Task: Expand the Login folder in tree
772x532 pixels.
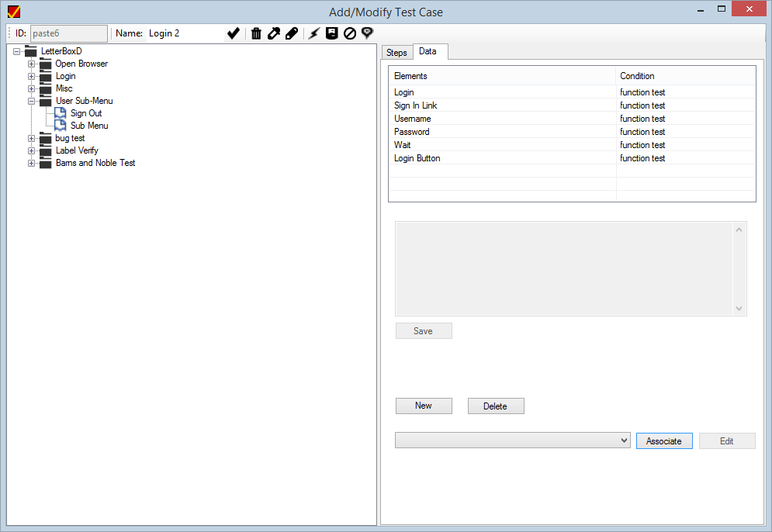Action: 31,76
